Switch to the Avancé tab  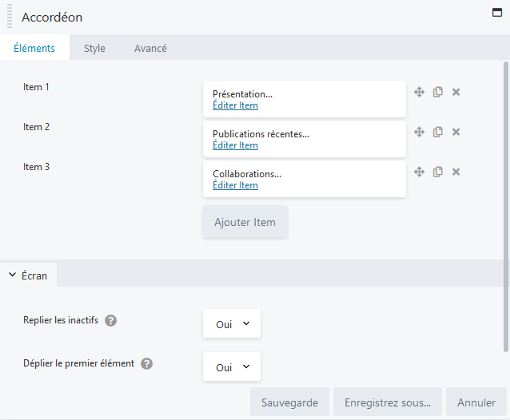(150, 48)
